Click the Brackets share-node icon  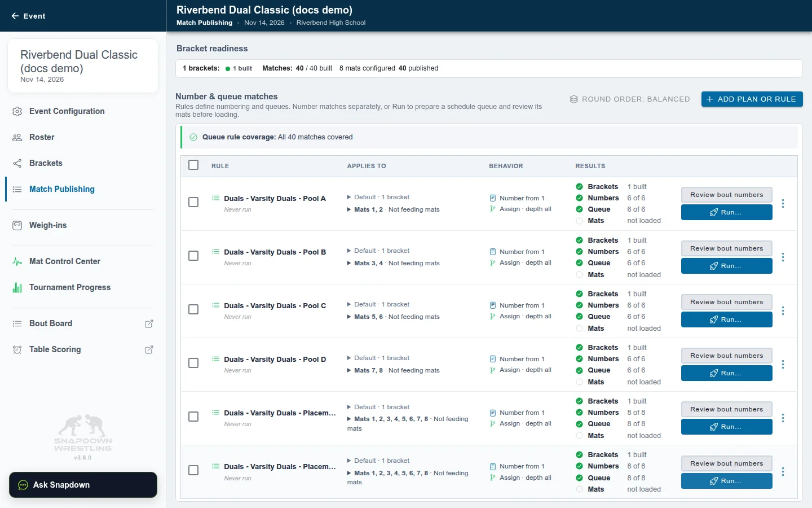click(x=17, y=163)
